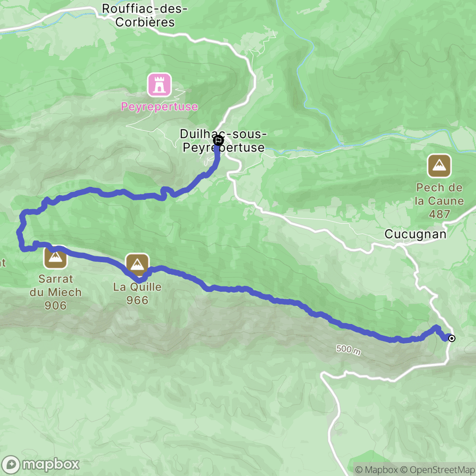Click the Cucugnan town label
The height and width of the screenshot is (476, 476).
415,234
